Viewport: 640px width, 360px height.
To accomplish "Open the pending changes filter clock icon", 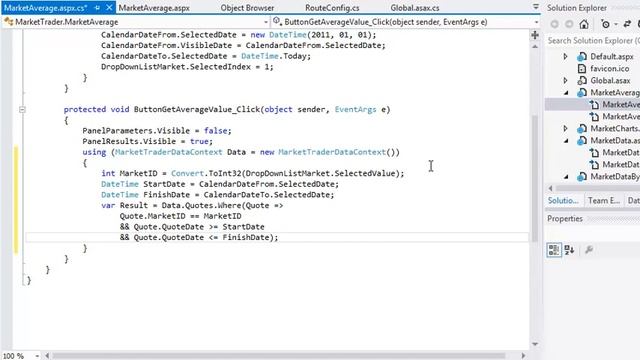I will point(605,24).
